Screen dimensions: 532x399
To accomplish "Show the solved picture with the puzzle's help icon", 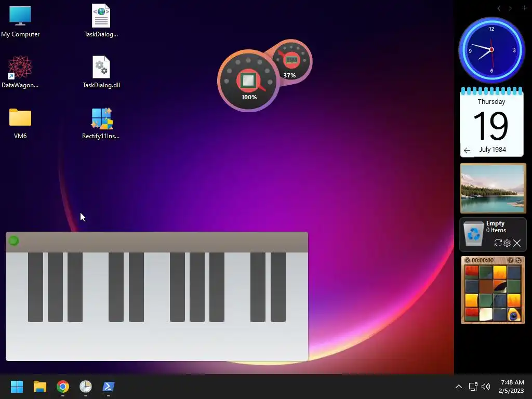I will pos(511,260).
